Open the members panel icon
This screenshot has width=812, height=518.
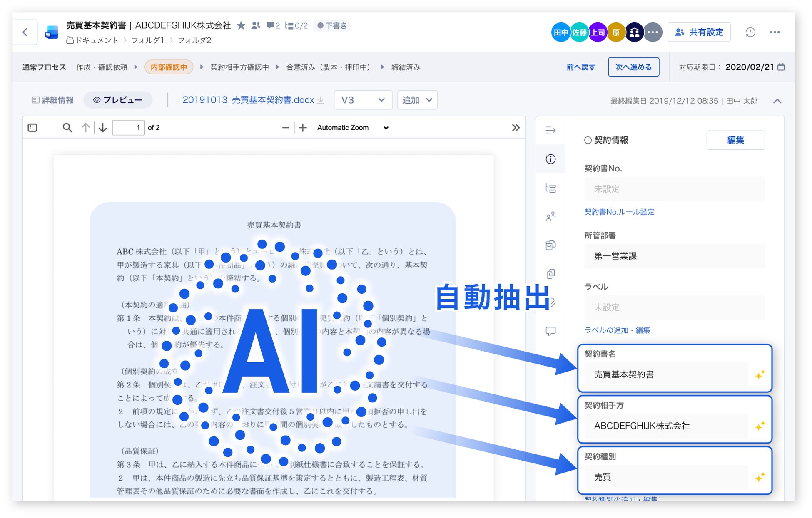click(x=550, y=217)
